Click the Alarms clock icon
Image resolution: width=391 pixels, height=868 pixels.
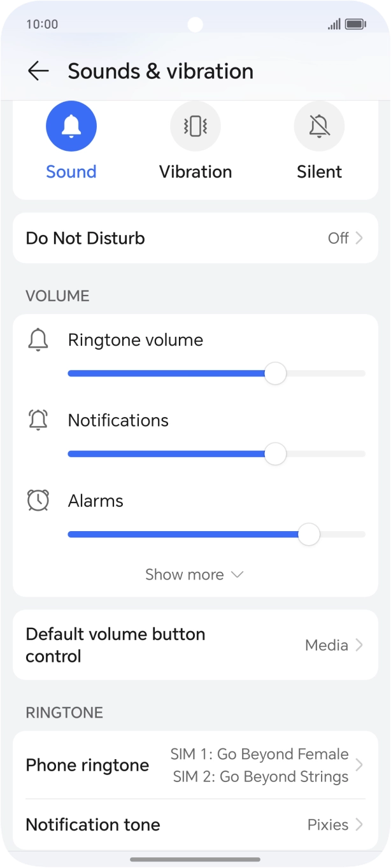tap(38, 501)
